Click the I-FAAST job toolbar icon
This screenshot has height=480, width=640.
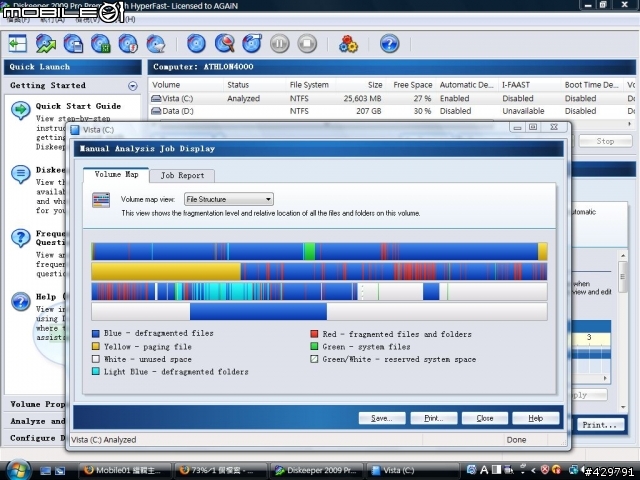click(x=128, y=44)
